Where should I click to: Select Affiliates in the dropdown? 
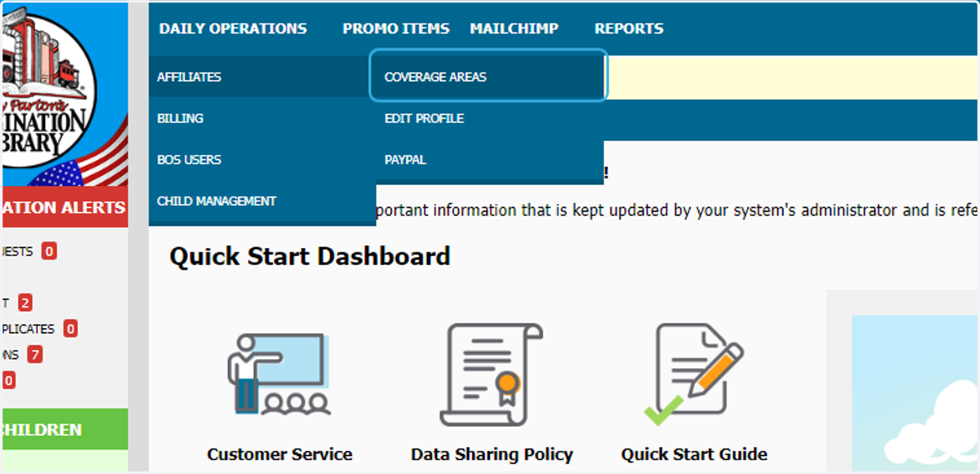click(x=262, y=77)
